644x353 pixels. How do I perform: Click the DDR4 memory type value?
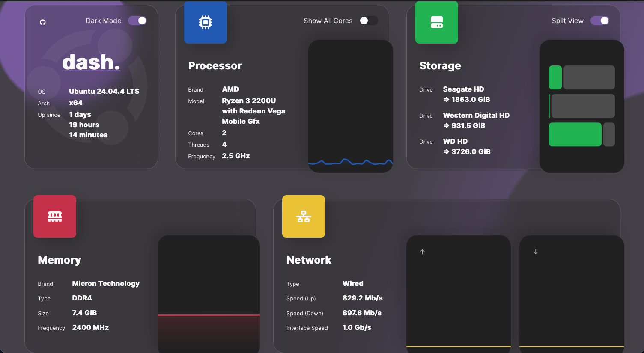tap(82, 298)
